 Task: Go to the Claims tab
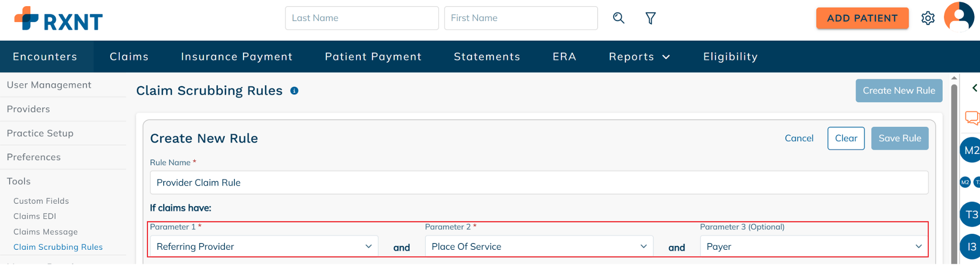click(129, 56)
